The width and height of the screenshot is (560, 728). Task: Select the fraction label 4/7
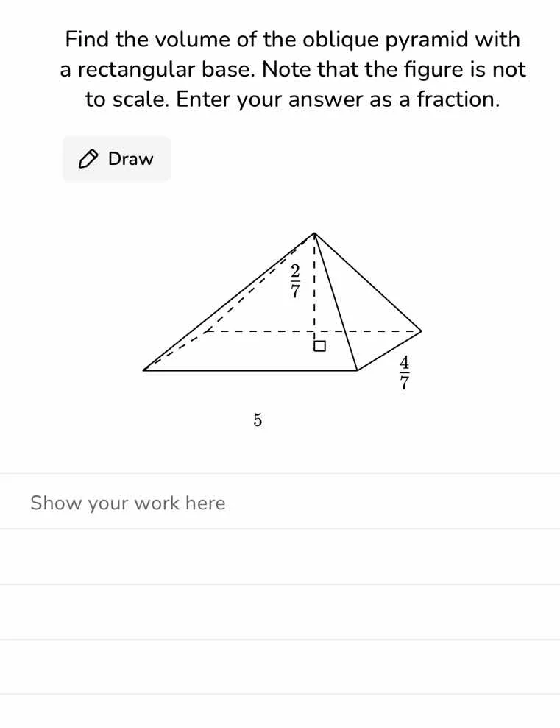pos(404,372)
